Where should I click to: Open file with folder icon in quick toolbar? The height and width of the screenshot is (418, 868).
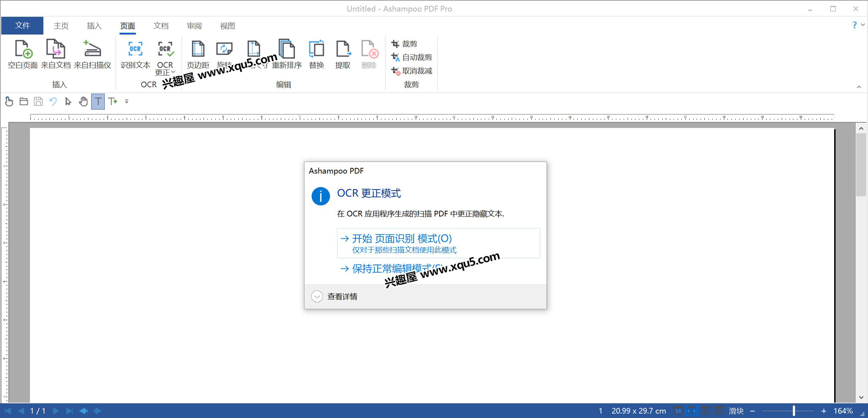(x=24, y=101)
